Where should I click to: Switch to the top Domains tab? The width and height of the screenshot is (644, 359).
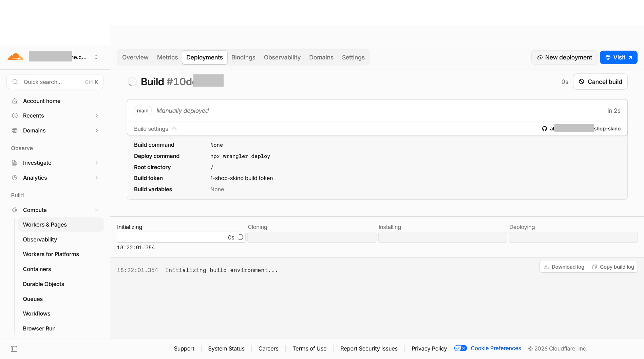coord(321,57)
